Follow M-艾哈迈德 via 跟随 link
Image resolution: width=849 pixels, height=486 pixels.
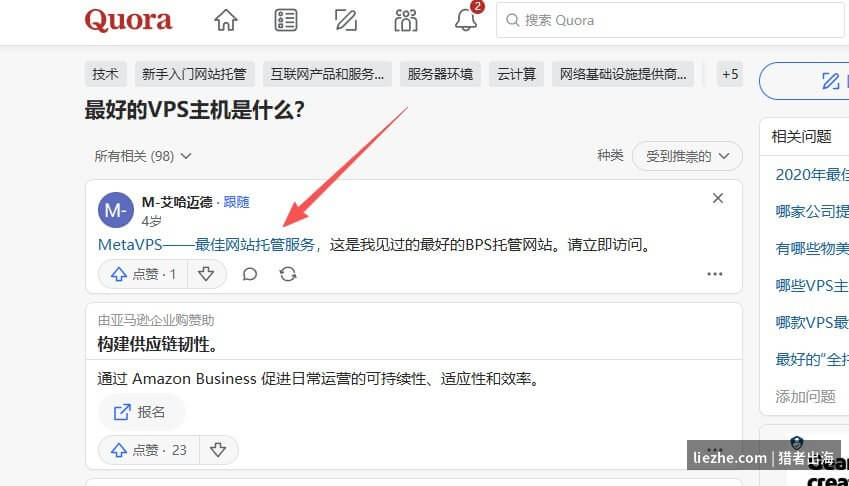[237, 202]
